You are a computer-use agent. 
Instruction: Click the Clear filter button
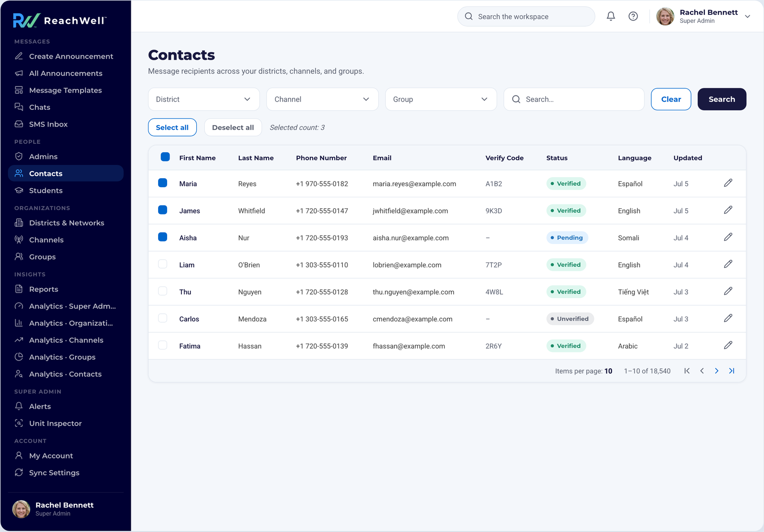[671, 99]
